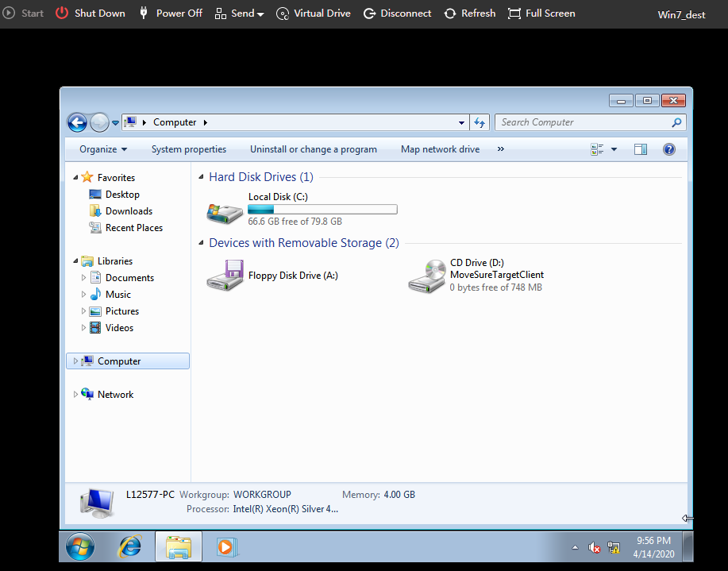Toggle the preview pane button
This screenshot has width=728, height=571.
(641, 149)
